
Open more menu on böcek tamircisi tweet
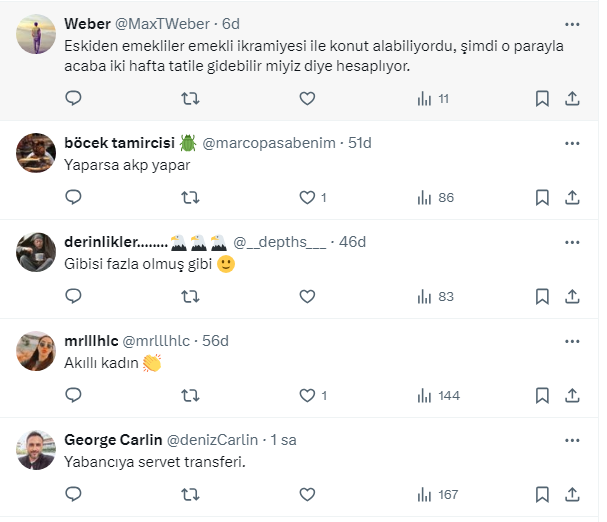pyautogui.click(x=572, y=143)
